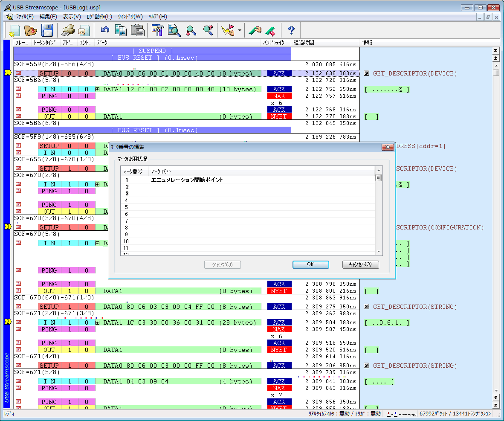Close the マーク番号の編集 dialog
This screenshot has width=504, height=421.
click(x=388, y=147)
